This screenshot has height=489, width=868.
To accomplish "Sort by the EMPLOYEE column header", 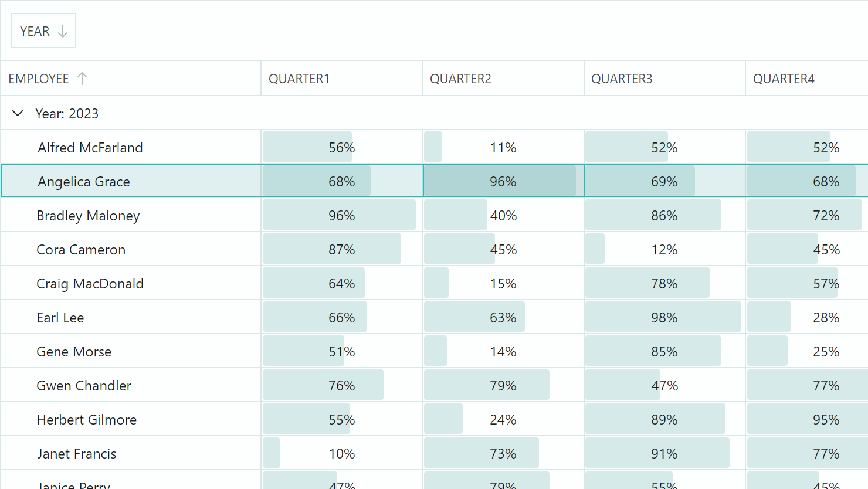I will pyautogui.click(x=39, y=79).
